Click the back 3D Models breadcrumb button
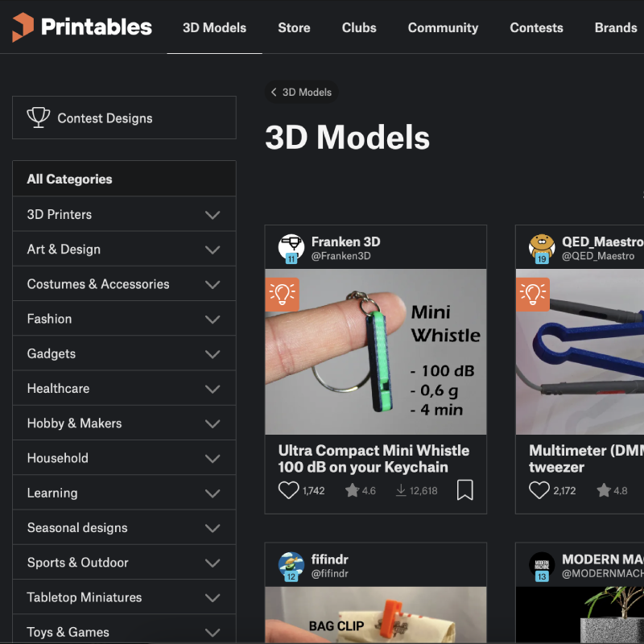The image size is (644, 644). pyautogui.click(x=301, y=92)
